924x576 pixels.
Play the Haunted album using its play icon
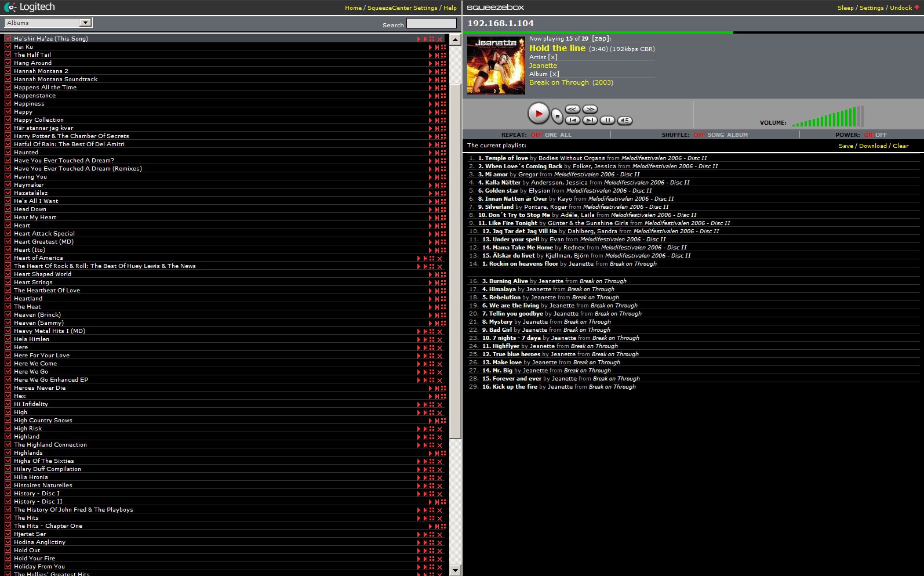(x=430, y=153)
